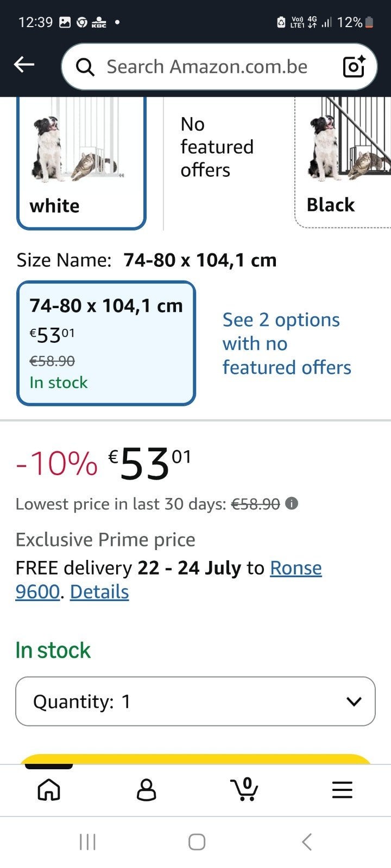This screenshot has height=868, width=391.
Task: View 2 options with no featured offers
Action: [287, 343]
